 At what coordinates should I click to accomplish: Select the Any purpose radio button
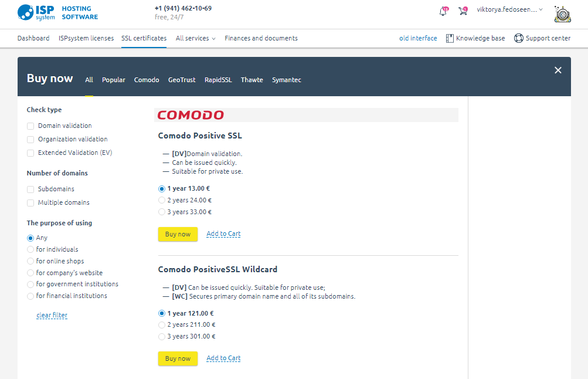pos(30,238)
